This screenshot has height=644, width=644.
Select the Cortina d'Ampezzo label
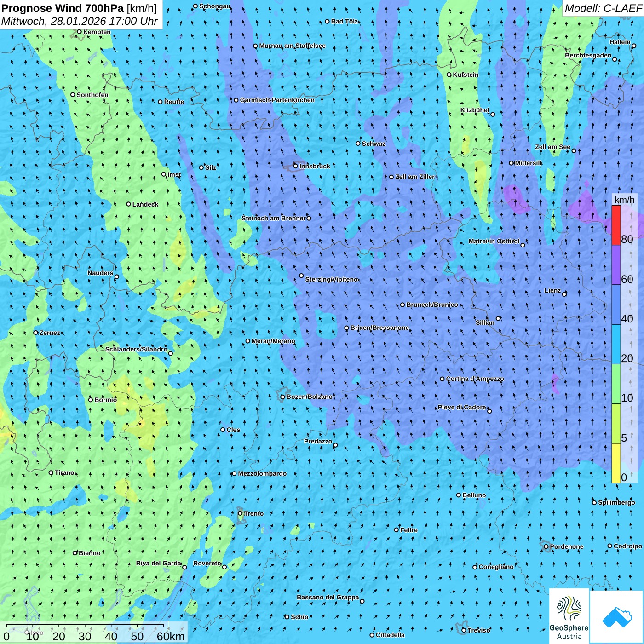475,379
